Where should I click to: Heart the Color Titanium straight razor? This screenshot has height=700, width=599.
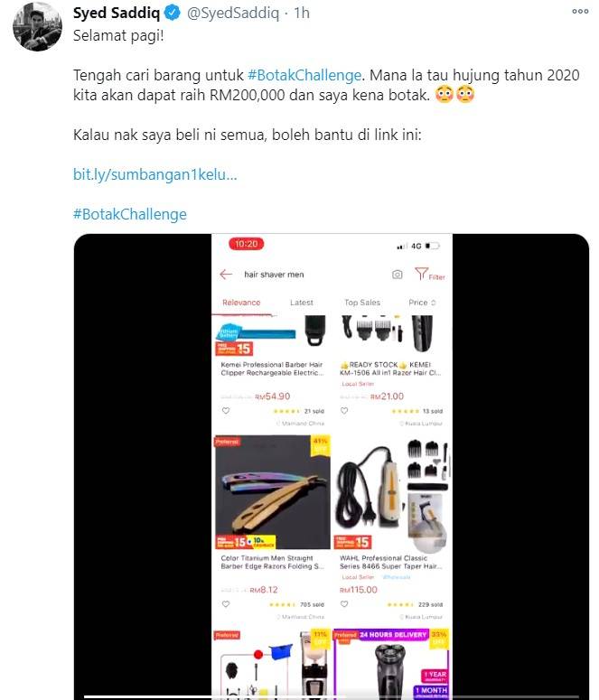pos(226,604)
